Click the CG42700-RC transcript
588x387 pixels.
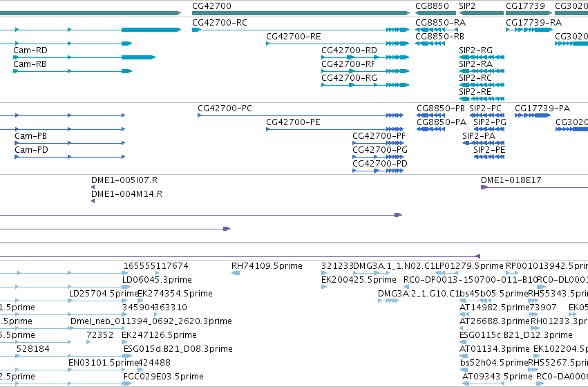tap(301, 30)
